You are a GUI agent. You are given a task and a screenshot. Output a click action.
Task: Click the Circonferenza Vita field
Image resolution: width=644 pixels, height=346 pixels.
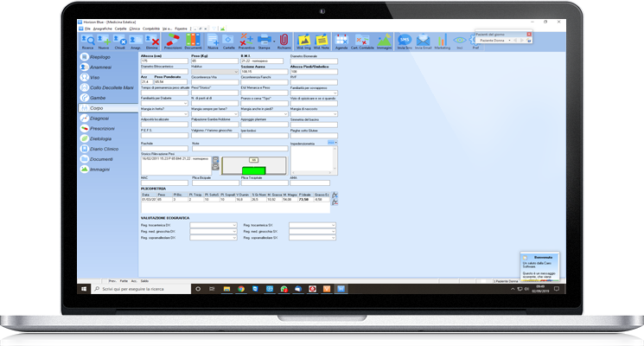(214, 82)
